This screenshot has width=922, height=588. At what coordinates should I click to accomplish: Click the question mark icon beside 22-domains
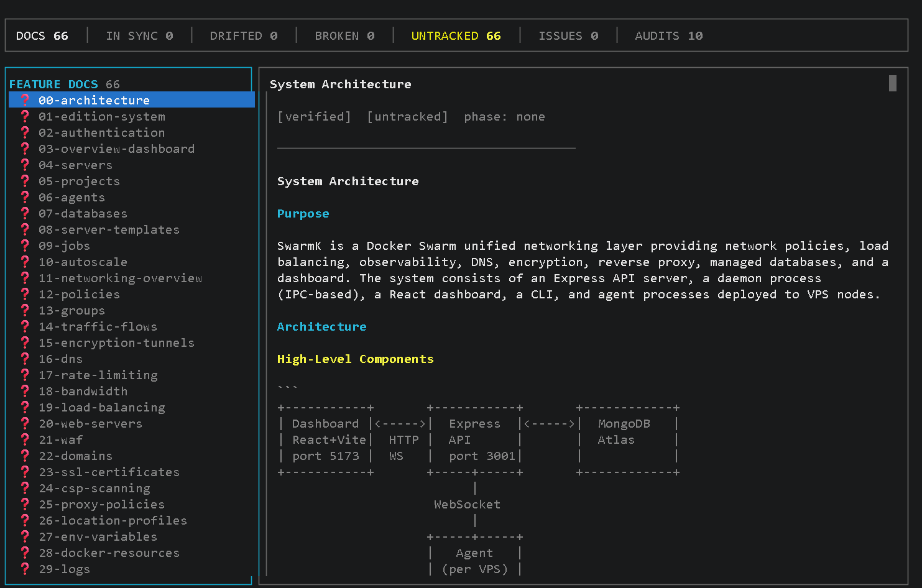[x=25, y=456]
